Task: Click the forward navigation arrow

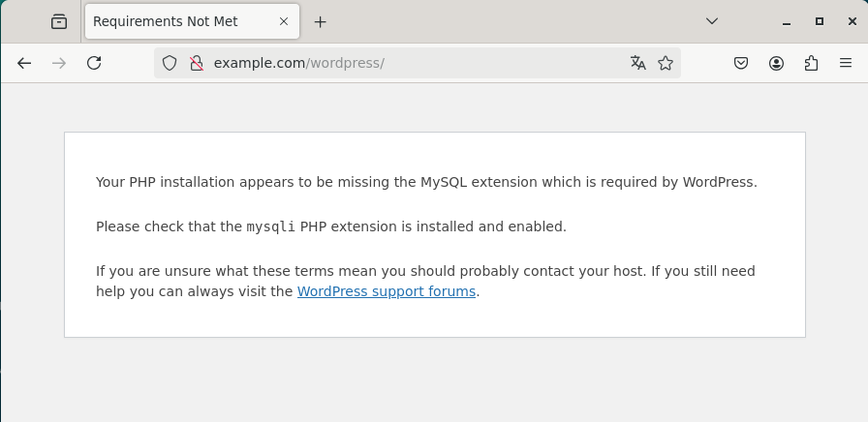Action: pyautogui.click(x=59, y=63)
